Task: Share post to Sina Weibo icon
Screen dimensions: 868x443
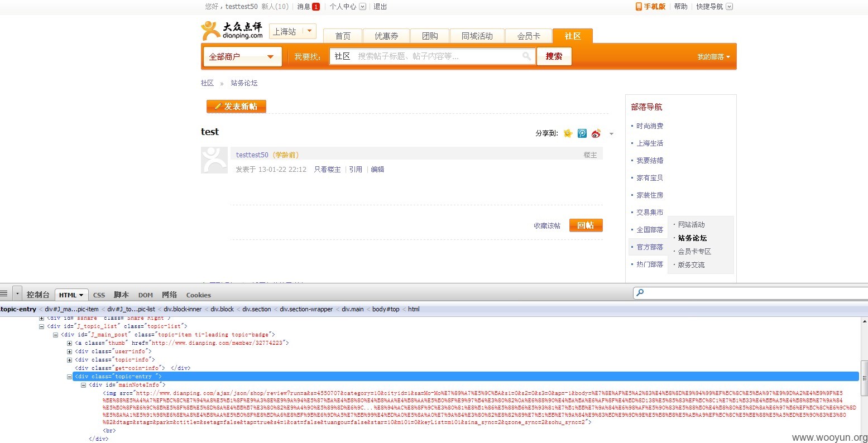Action: point(596,133)
